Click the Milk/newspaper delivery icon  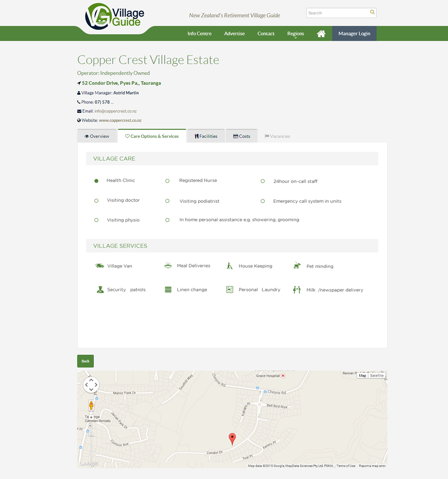point(296,289)
